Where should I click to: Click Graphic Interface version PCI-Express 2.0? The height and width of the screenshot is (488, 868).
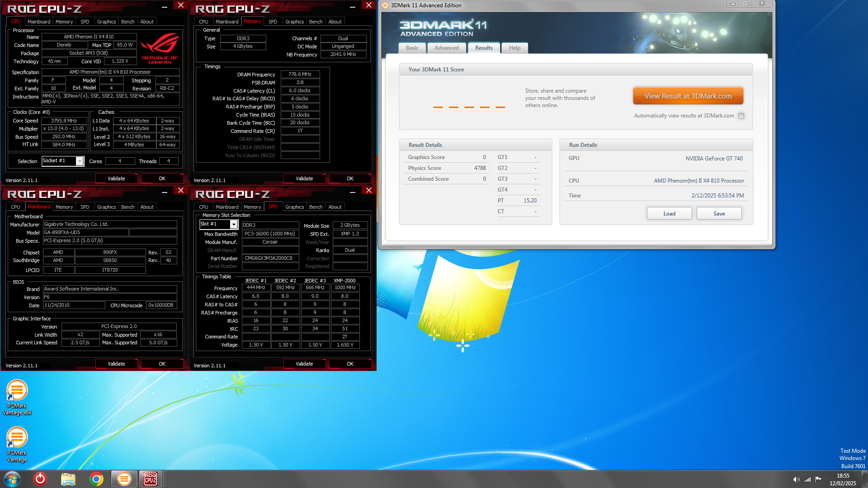119,327
